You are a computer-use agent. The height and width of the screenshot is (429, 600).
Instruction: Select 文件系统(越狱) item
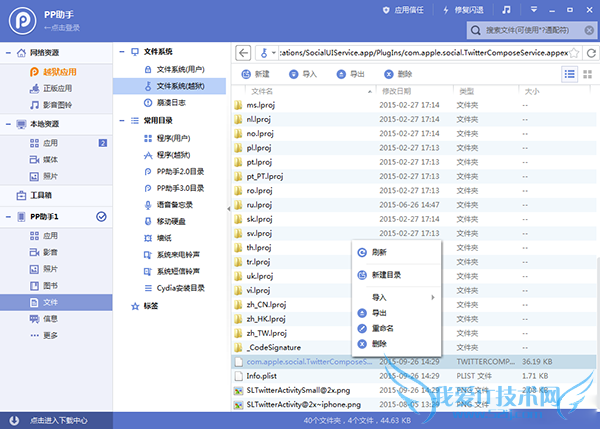(170, 86)
